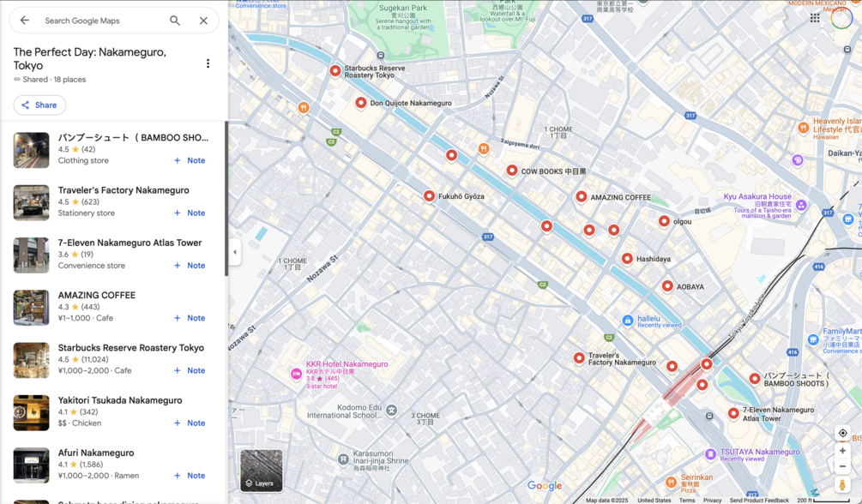Open Starbucks Reserve Roastery list thumbnail

[x=32, y=360]
